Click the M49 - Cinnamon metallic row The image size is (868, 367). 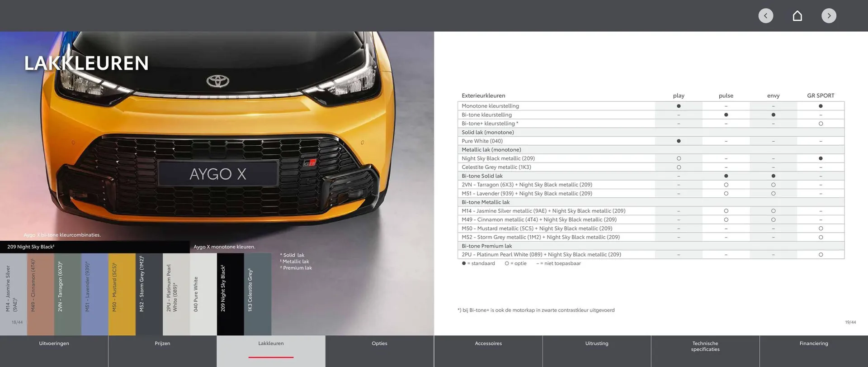pos(651,219)
